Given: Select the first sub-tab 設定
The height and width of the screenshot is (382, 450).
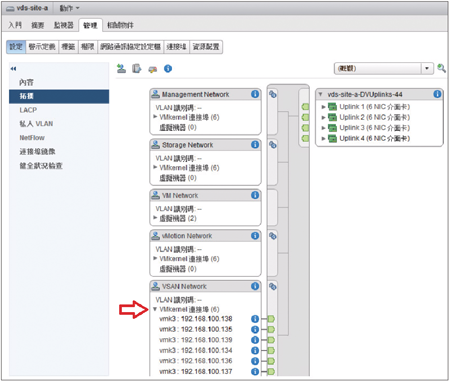Looking at the screenshot, I should pyautogui.click(x=16, y=47).
